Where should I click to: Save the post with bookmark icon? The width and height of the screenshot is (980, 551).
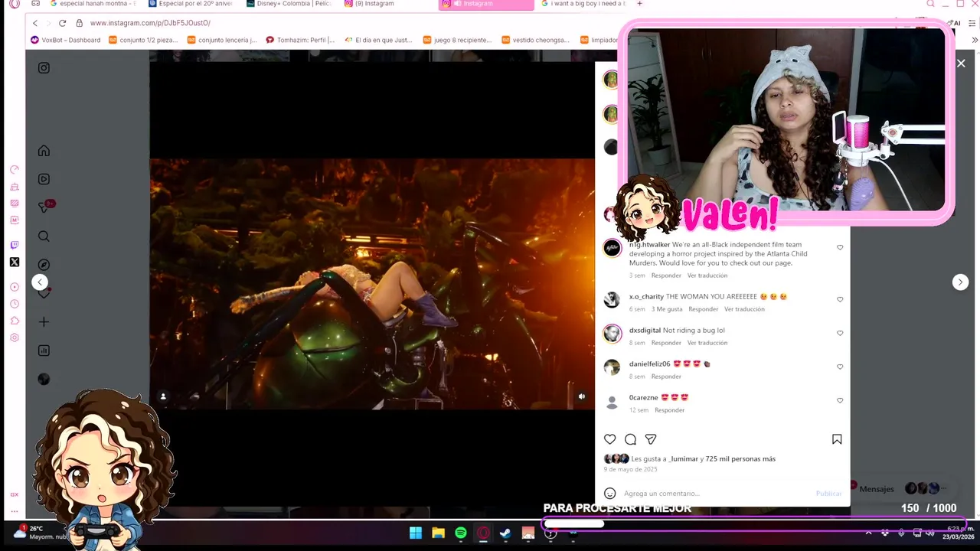(837, 439)
